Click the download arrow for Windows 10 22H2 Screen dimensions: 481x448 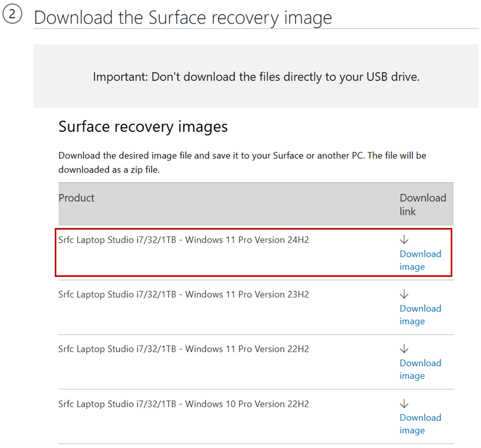[404, 403]
